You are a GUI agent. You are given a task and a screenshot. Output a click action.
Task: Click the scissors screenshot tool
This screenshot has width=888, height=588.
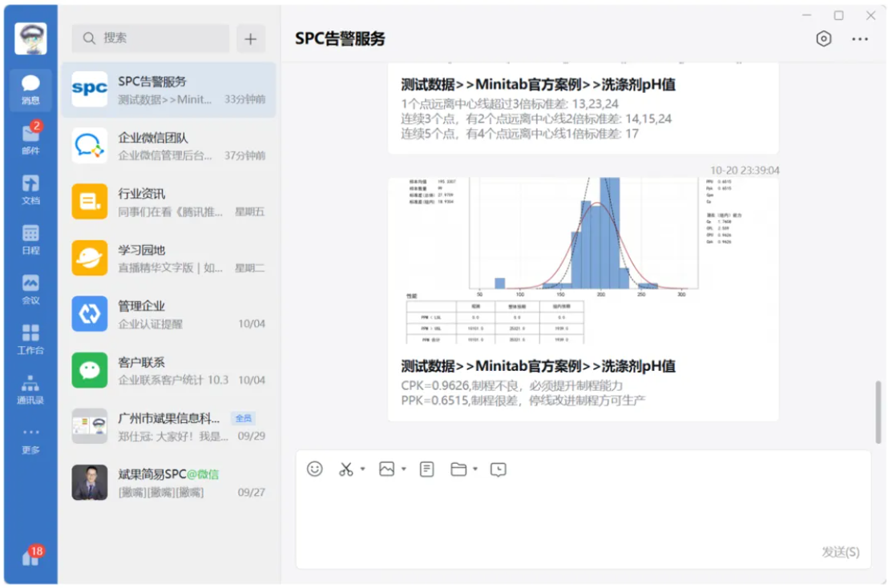click(x=346, y=469)
